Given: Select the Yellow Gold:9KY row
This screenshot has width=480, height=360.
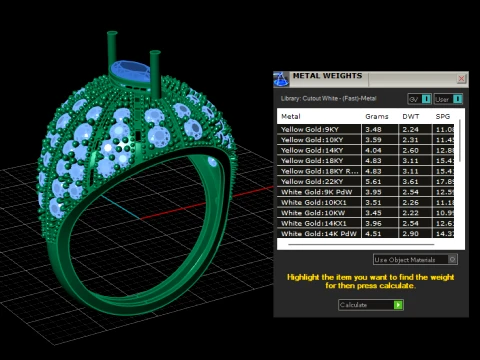Looking at the screenshot, I should coord(365,129).
